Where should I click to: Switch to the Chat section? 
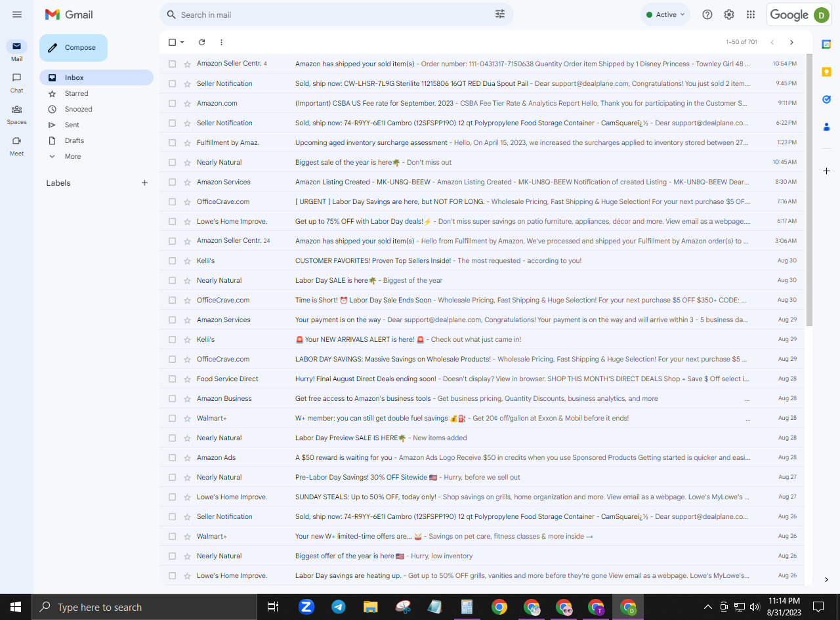pos(17,82)
